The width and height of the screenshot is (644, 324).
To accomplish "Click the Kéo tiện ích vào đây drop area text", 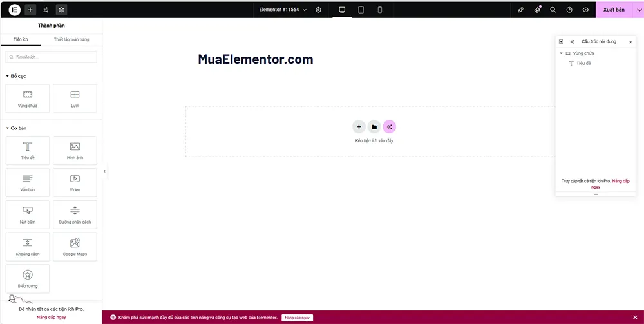I will [x=374, y=141].
